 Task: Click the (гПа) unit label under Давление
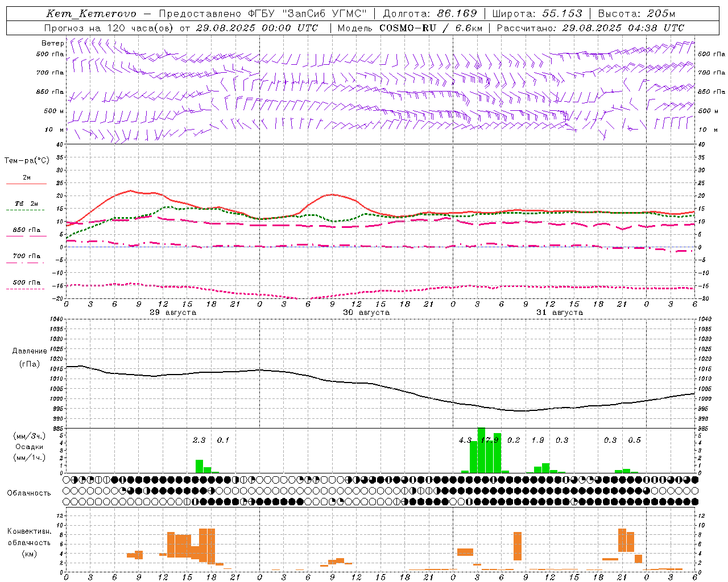(30, 364)
